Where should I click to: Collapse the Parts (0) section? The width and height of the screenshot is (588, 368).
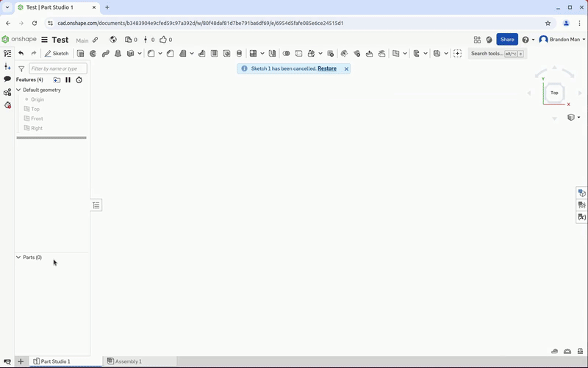[19, 258]
